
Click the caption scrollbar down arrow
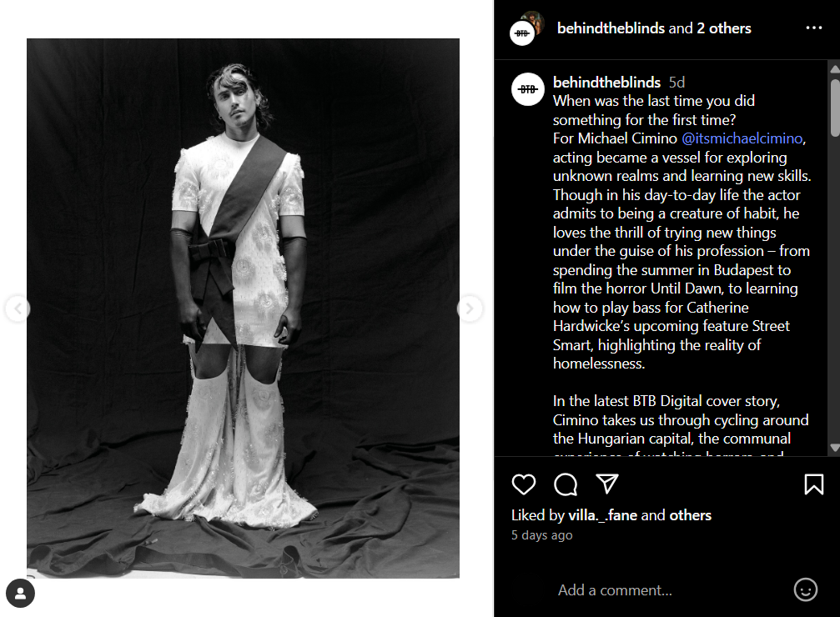[834, 447]
